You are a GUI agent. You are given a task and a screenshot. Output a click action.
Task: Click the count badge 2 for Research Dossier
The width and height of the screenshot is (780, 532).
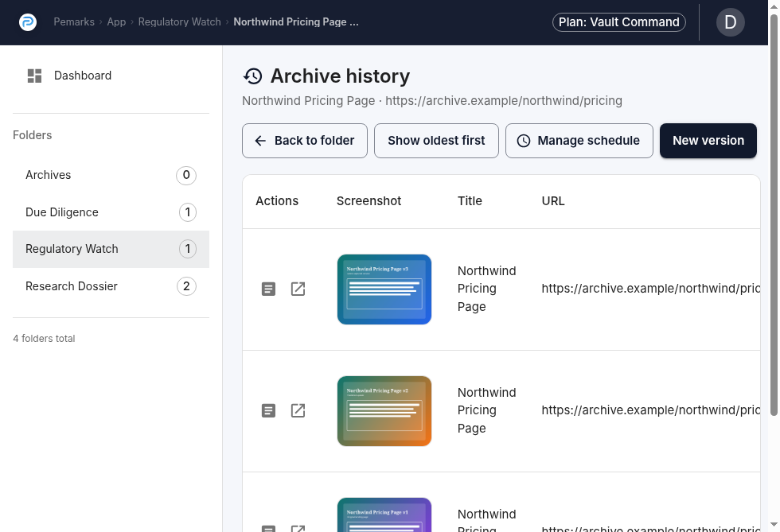[186, 286]
